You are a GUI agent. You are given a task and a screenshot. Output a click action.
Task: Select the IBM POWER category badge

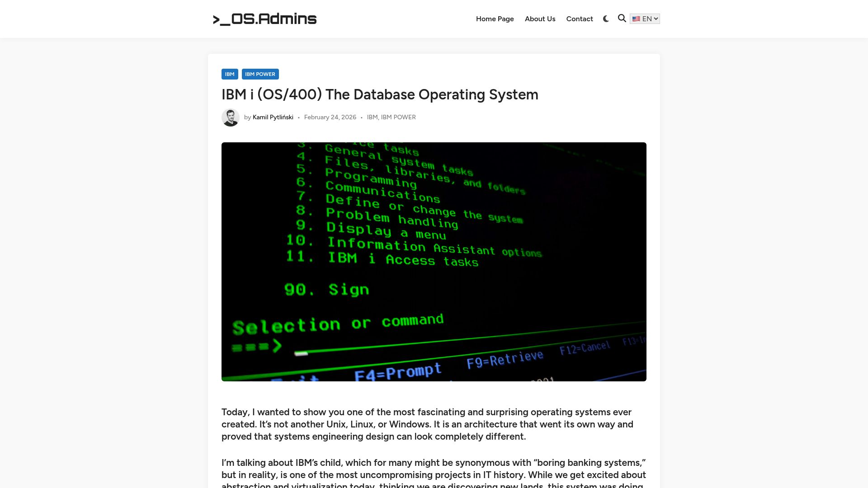(x=260, y=74)
